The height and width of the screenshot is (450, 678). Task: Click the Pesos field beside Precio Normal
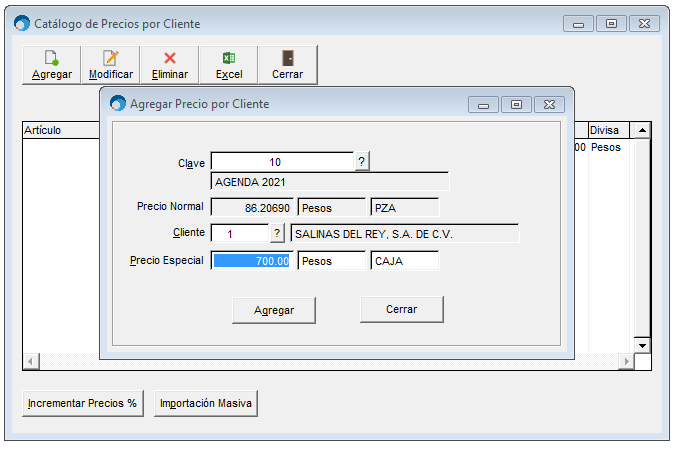[332, 207]
